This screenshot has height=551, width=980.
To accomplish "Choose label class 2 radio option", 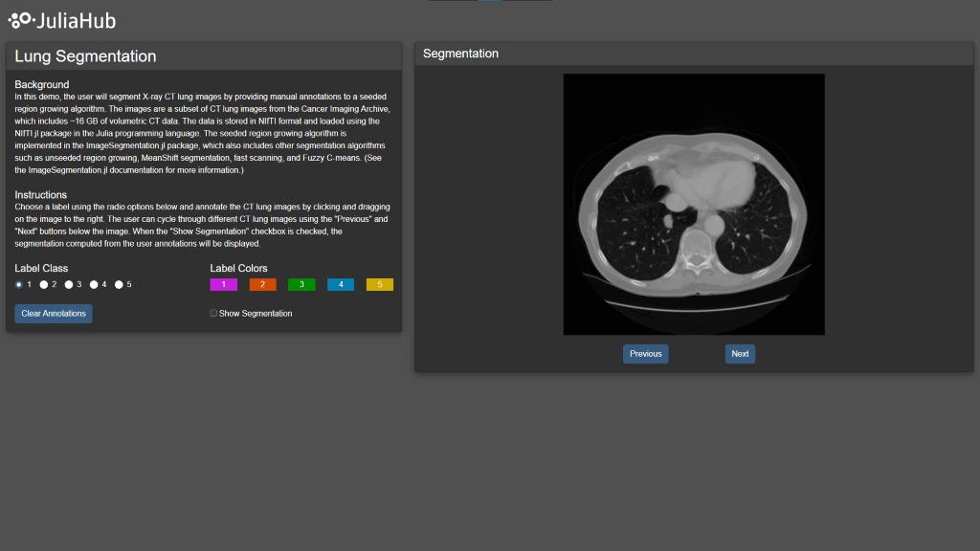I will (x=44, y=284).
